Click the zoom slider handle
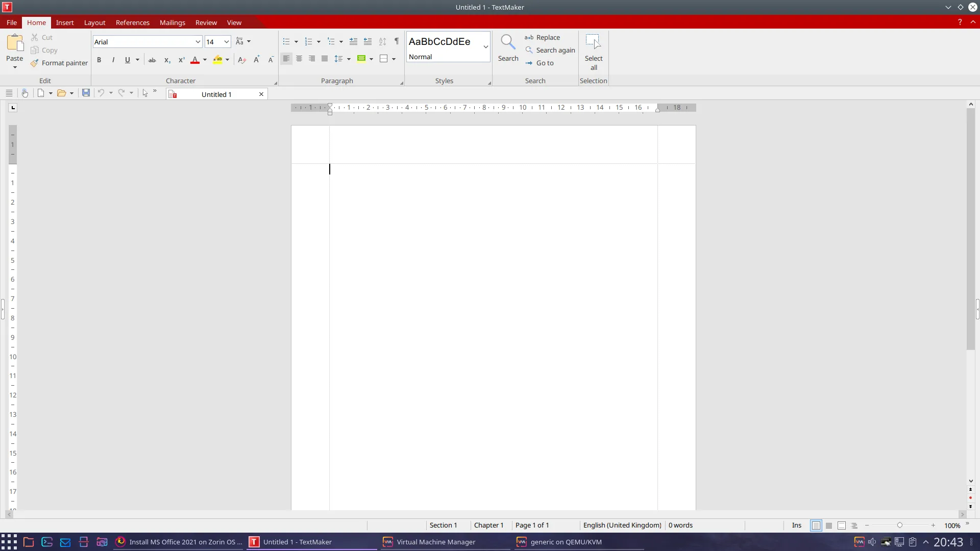 [x=900, y=525]
